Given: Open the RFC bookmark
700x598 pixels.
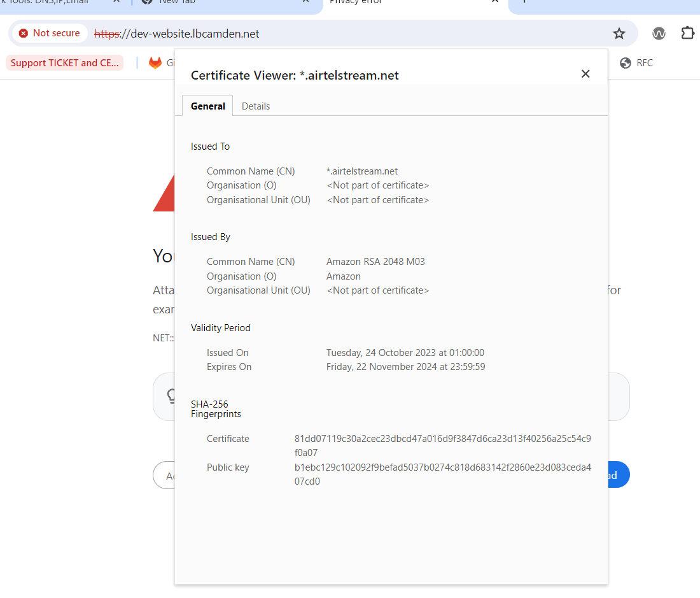Looking at the screenshot, I should click(x=636, y=63).
